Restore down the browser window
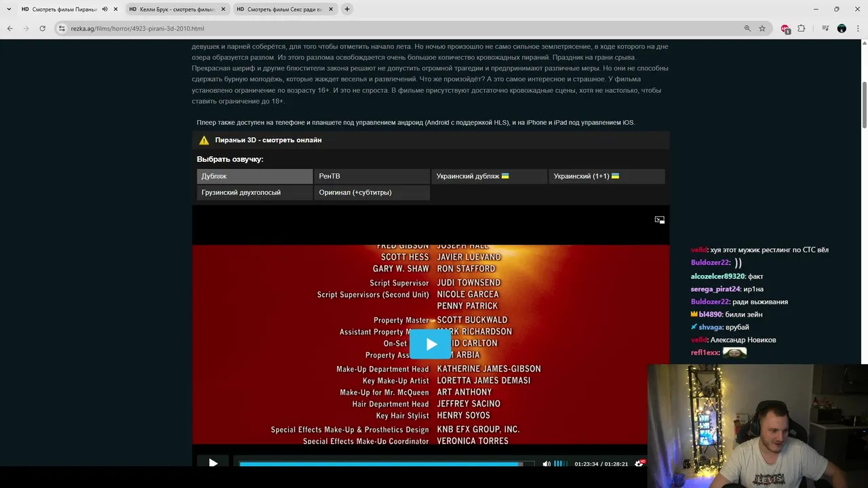 [x=836, y=9]
